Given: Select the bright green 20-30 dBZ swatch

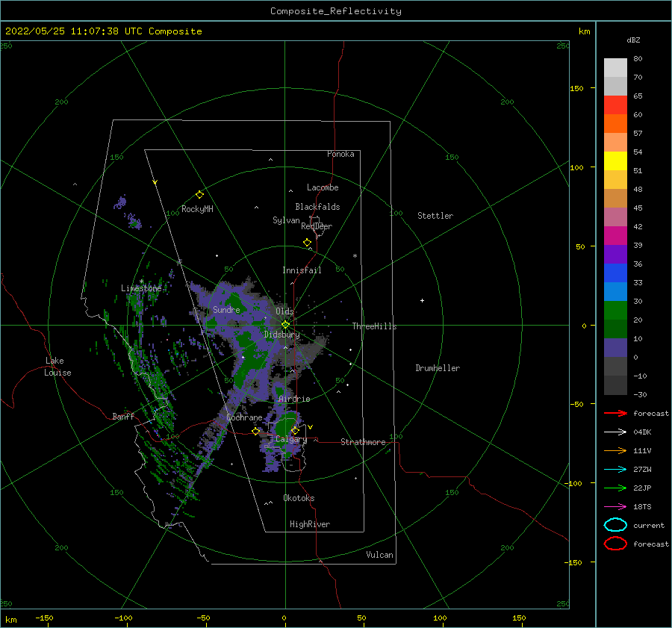Looking at the screenshot, I should [x=615, y=311].
